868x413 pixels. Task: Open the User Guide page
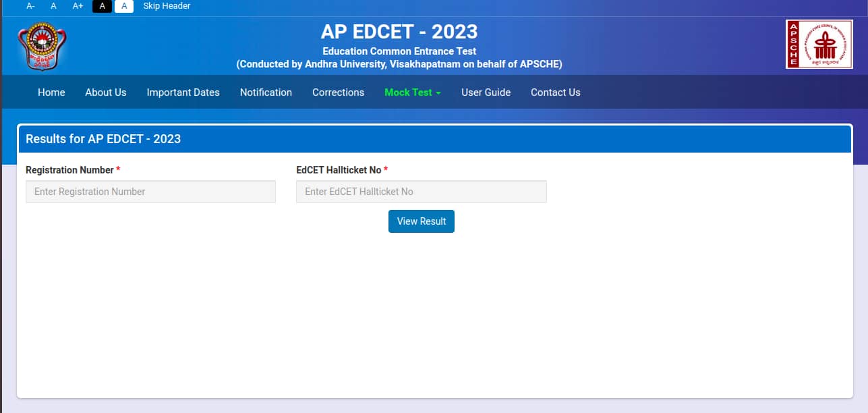tap(486, 92)
